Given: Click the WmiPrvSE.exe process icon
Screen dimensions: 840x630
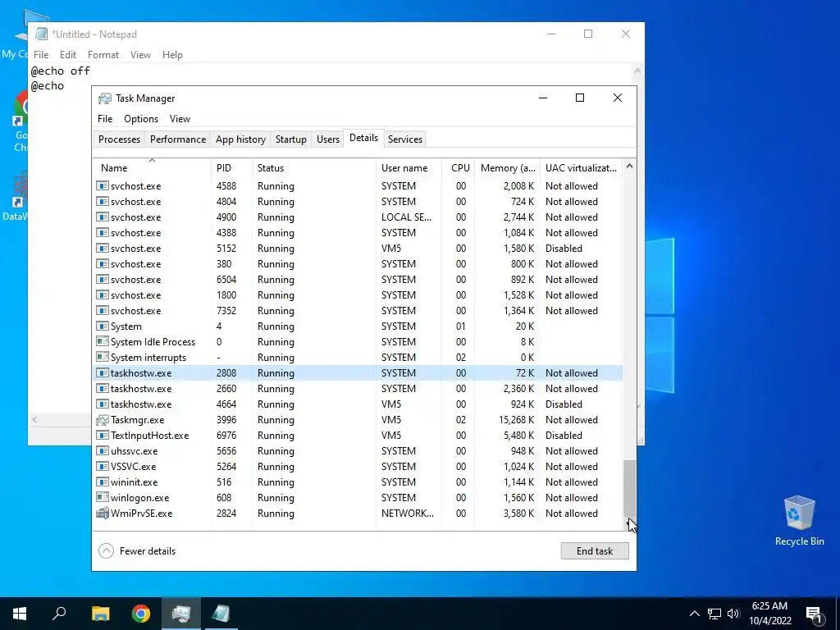Looking at the screenshot, I should tap(102, 514).
